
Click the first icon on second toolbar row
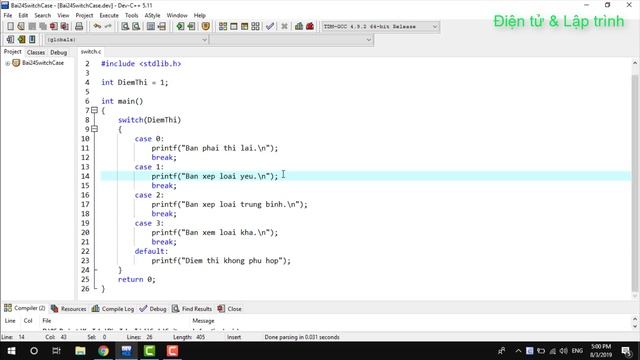[10, 40]
